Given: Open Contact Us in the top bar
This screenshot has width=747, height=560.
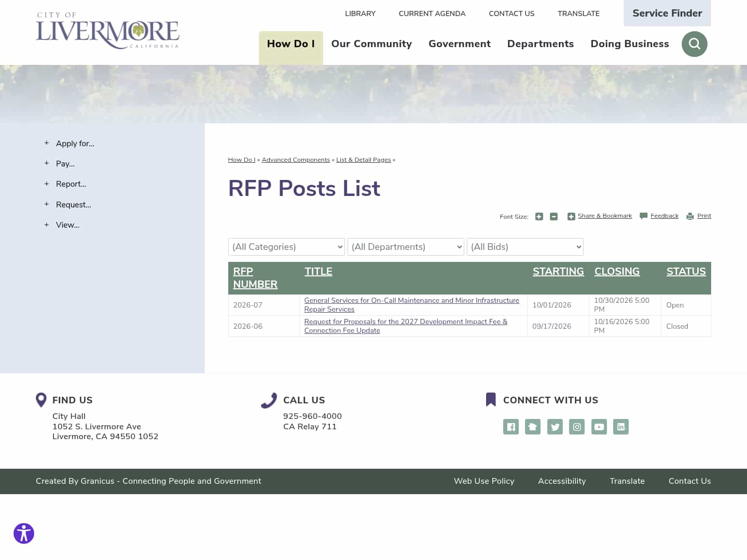Looking at the screenshot, I should 511,13.
